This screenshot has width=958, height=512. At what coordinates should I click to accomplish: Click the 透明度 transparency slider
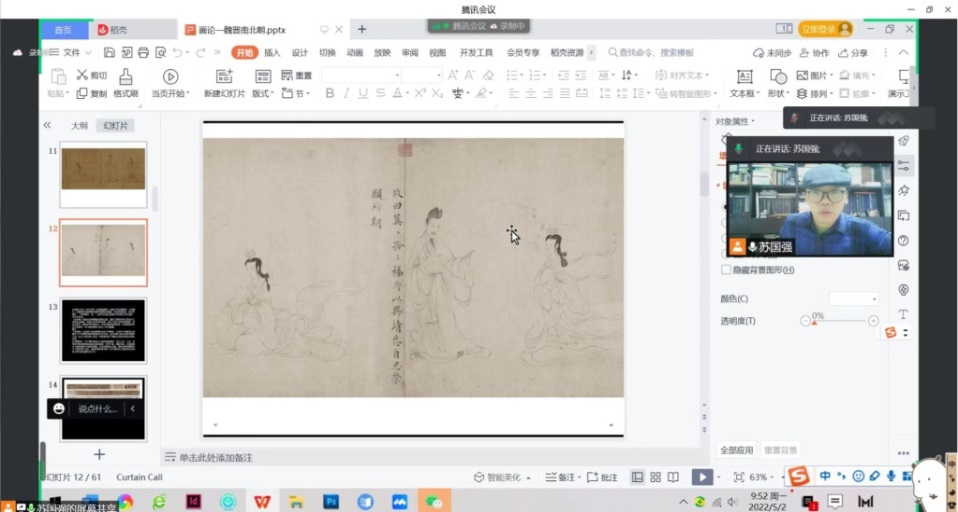pyautogui.click(x=839, y=321)
